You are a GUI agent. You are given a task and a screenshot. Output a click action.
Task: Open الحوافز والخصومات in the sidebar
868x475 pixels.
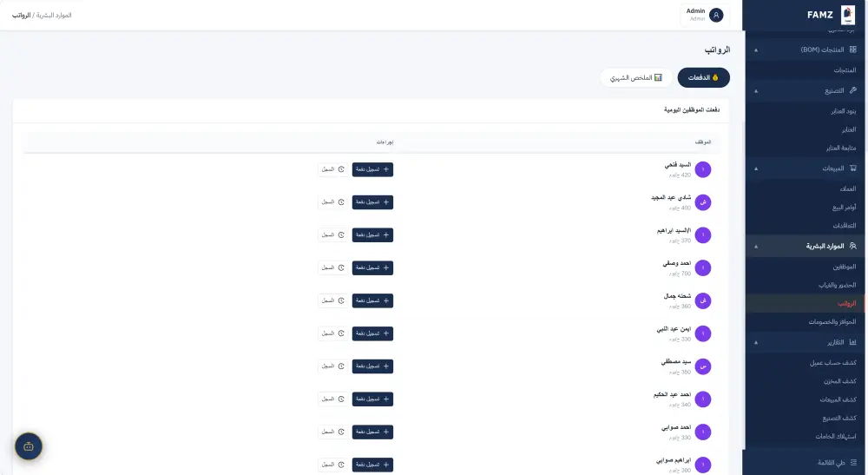832,321
